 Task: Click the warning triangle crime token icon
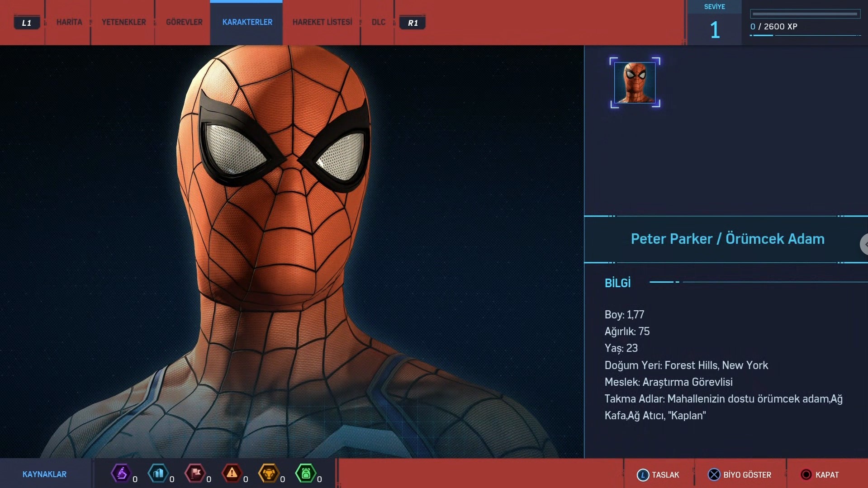[x=232, y=474]
